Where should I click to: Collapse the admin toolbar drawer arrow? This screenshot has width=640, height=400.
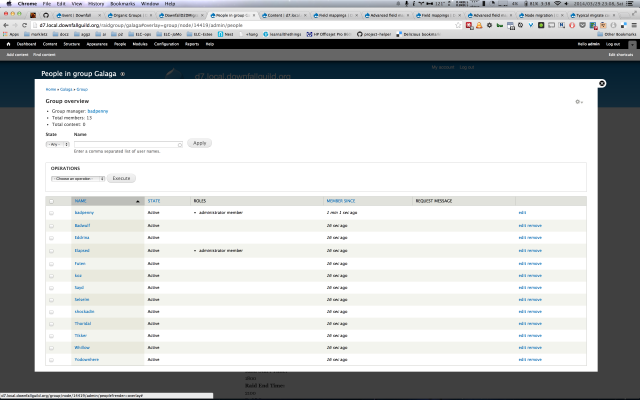(632, 44)
